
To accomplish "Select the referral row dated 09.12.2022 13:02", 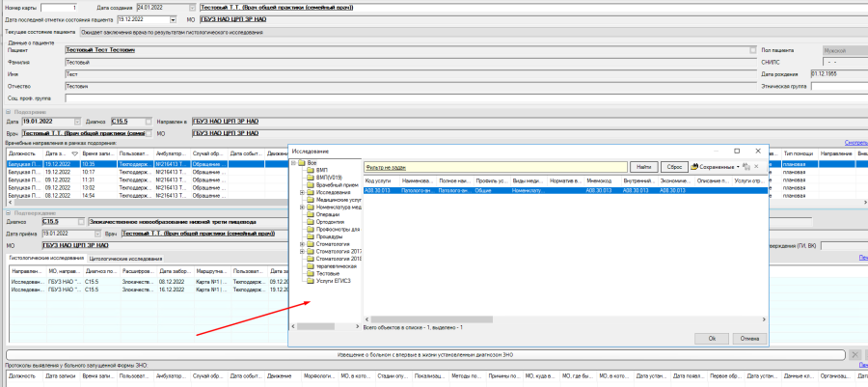I will pos(147,187).
